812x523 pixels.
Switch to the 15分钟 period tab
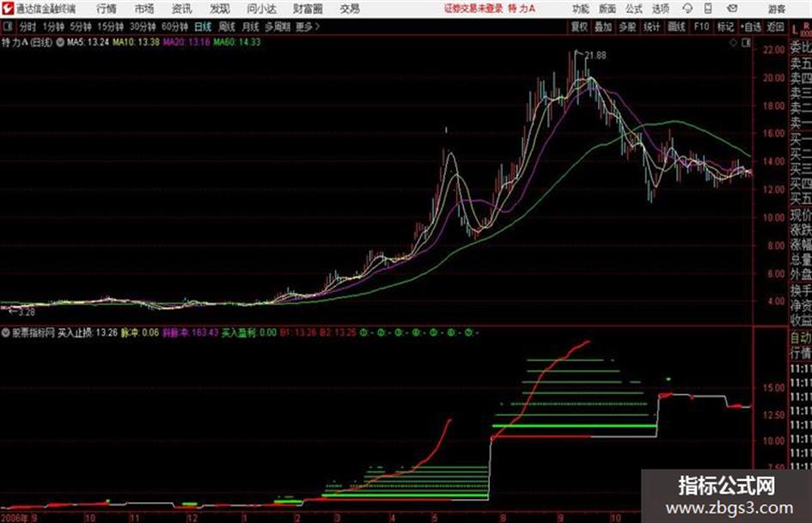[x=111, y=27]
